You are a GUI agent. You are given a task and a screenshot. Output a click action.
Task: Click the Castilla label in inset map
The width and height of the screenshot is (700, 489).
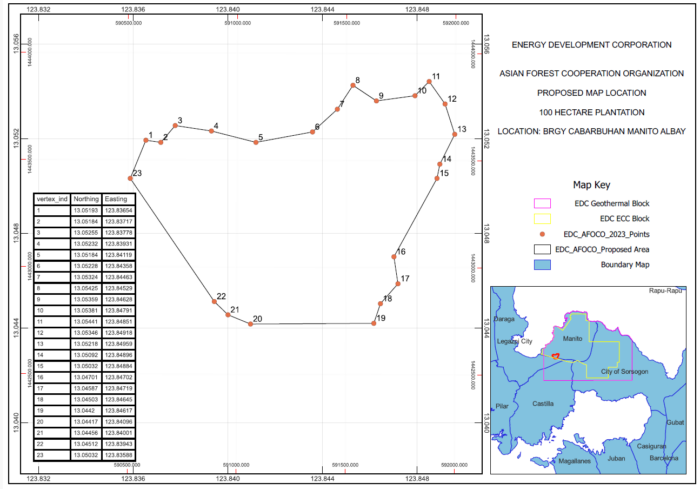point(543,404)
